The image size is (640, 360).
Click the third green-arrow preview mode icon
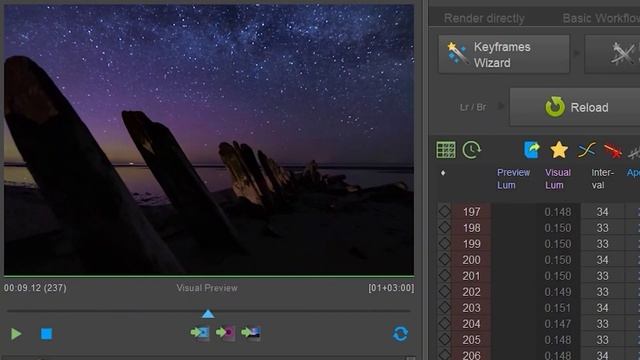[x=251, y=333]
